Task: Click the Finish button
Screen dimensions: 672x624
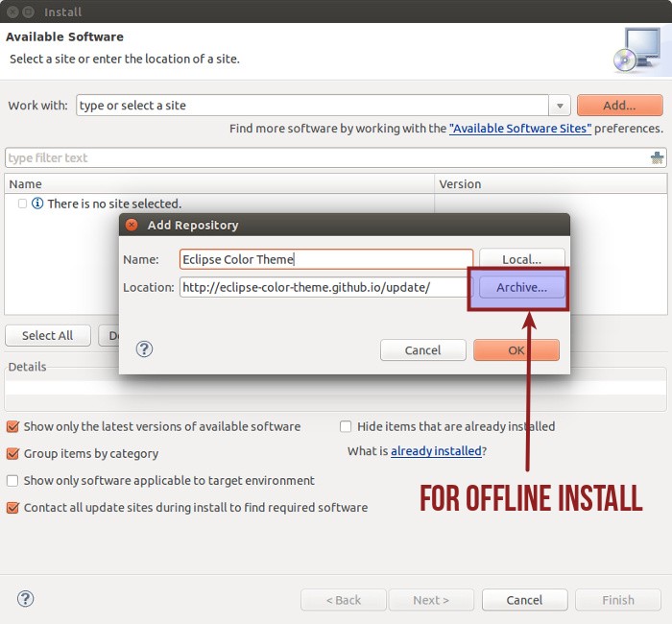Action: [x=618, y=600]
